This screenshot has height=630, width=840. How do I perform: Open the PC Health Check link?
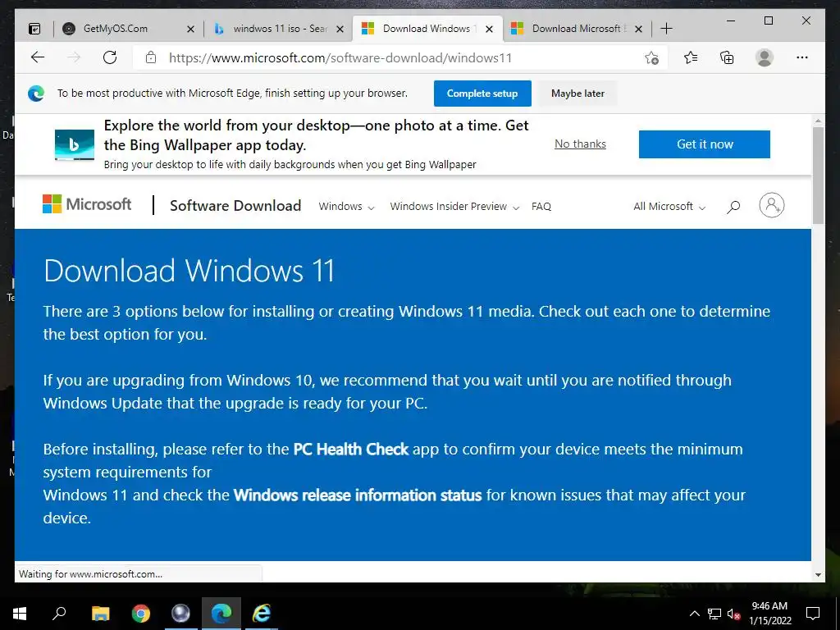[351, 449]
